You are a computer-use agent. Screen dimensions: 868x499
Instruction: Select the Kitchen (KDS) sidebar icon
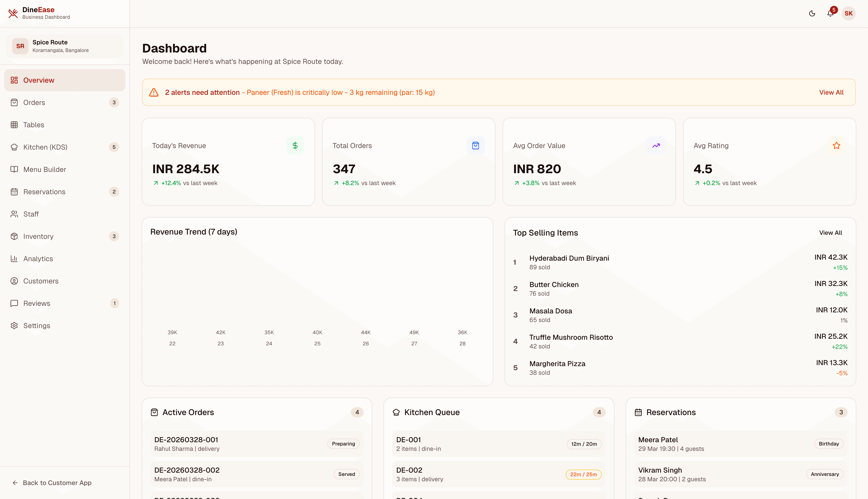click(14, 147)
